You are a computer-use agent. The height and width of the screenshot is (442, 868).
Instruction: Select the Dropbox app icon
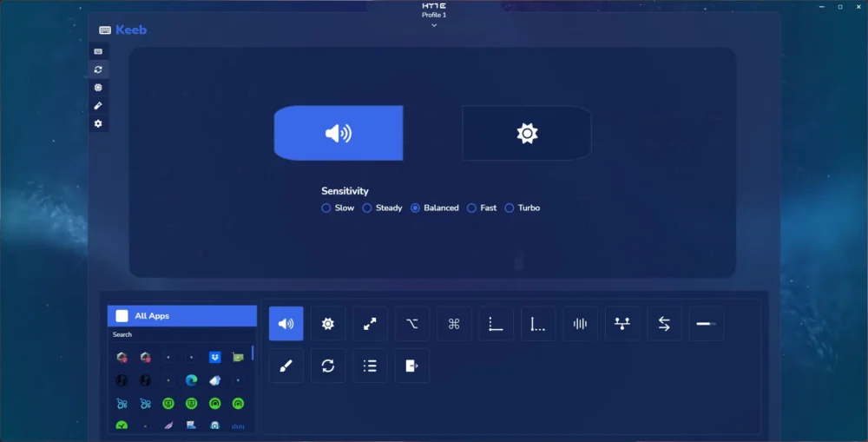tap(214, 357)
